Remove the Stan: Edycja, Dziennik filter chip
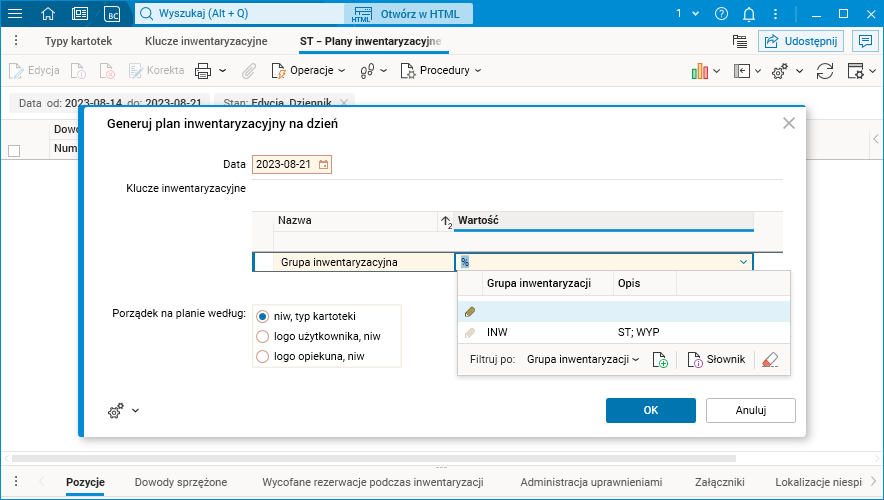The width and height of the screenshot is (884, 500). (344, 103)
